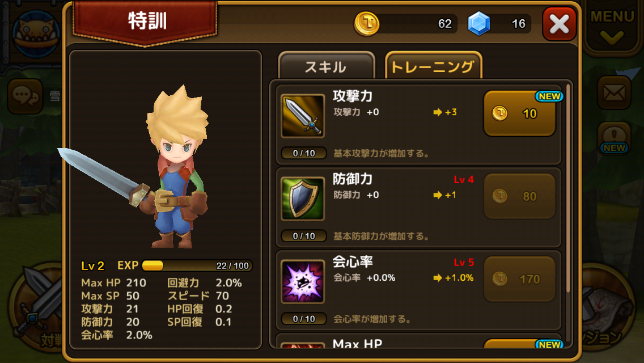
Task: Tap the defense shield icon
Action: tap(303, 199)
